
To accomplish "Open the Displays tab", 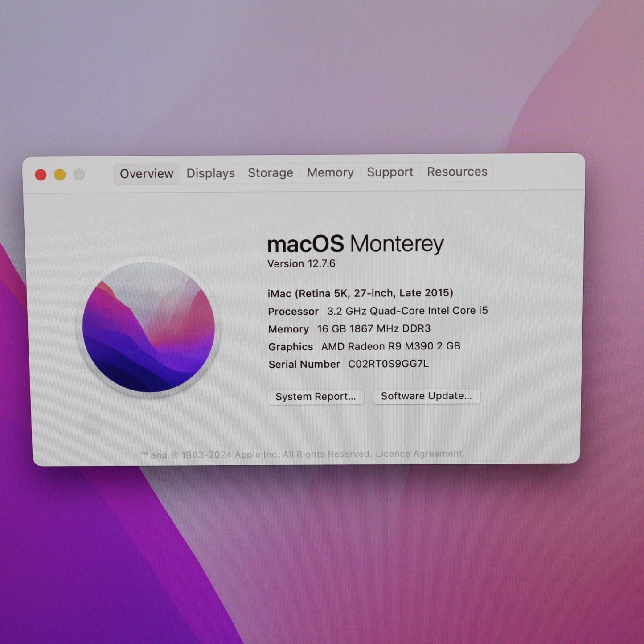I will point(210,173).
